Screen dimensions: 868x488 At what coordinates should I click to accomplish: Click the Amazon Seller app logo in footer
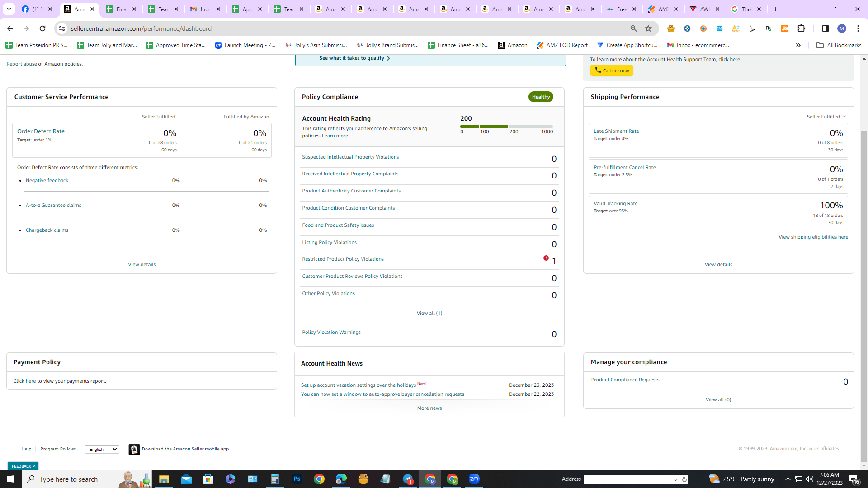click(134, 450)
